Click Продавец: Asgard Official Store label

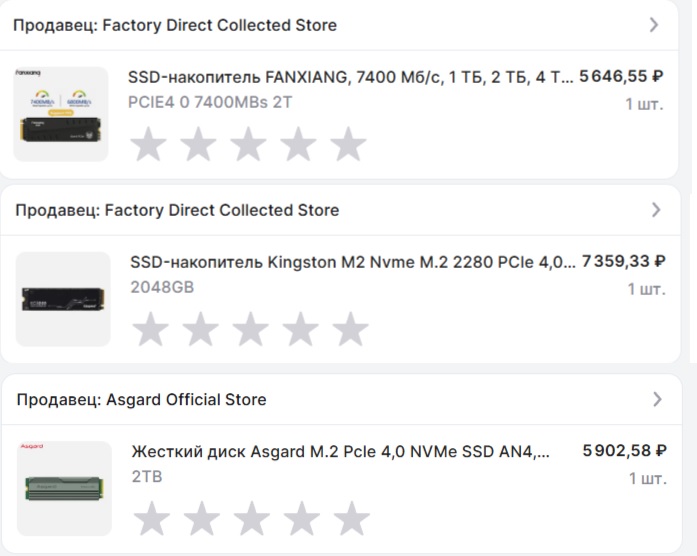click(141, 399)
